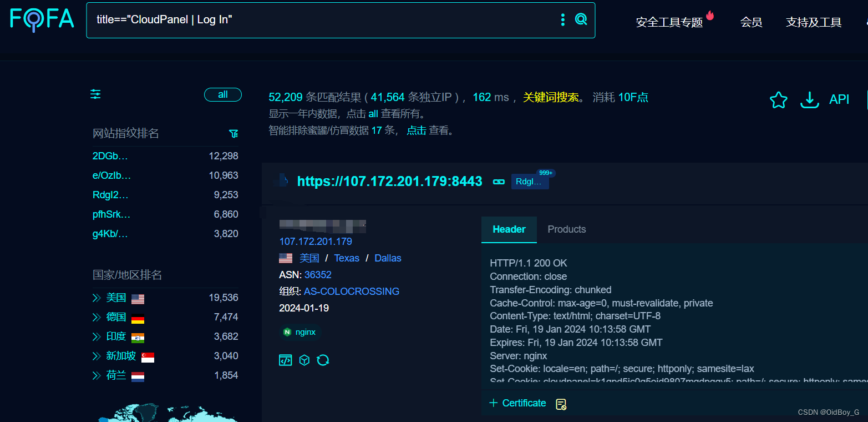This screenshot has height=422, width=868.
Task: Click 点击 to view excluded honeypots
Action: point(417,131)
